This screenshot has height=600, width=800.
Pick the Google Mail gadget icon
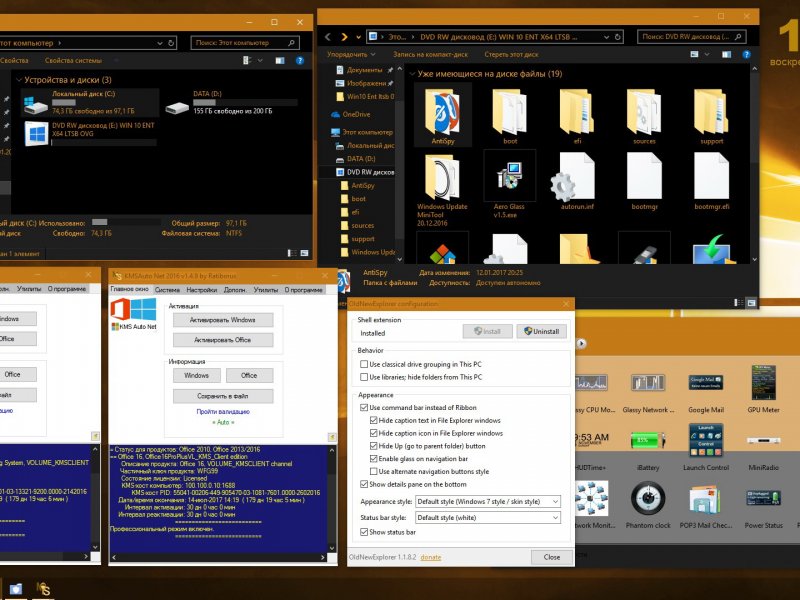click(x=706, y=383)
